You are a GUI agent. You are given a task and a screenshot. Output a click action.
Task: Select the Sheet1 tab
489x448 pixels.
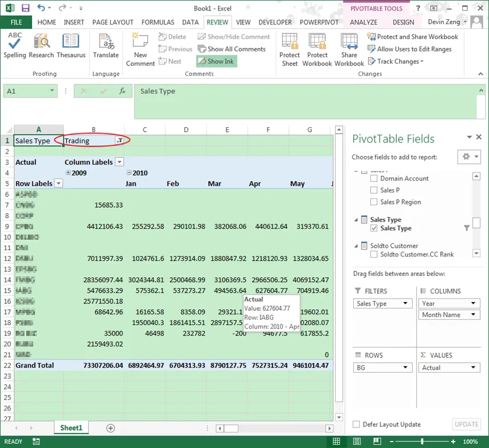click(71, 428)
